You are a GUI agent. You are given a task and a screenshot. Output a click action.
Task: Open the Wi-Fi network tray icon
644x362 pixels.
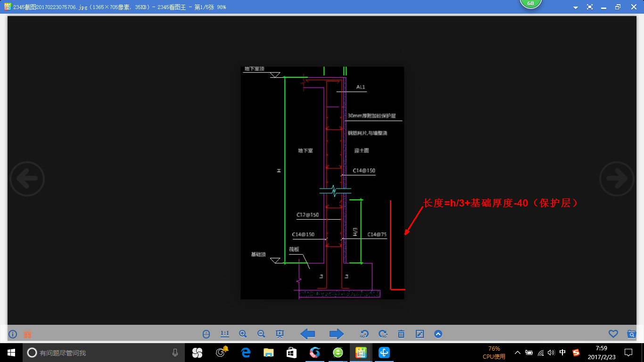(x=541, y=353)
